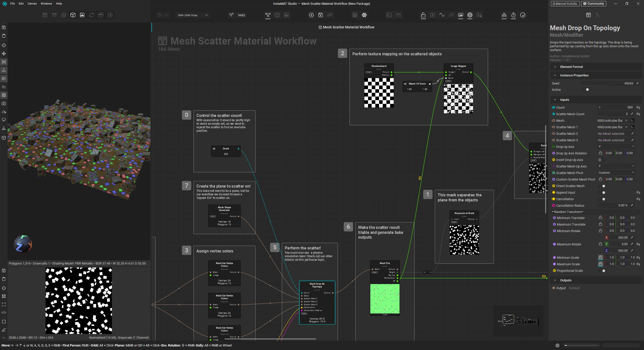This screenshot has width=644, height=350.
Task: Open the File menu
Action: pos(13,4)
